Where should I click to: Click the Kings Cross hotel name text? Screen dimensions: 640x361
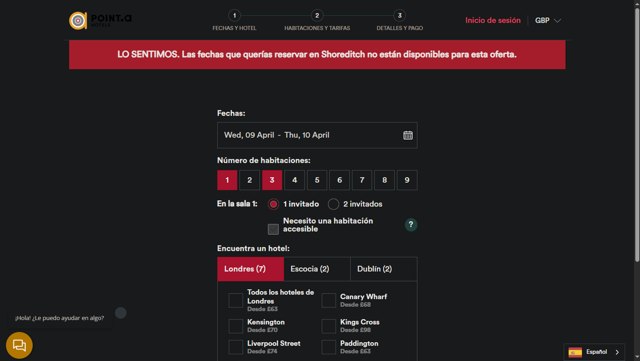pos(360,322)
